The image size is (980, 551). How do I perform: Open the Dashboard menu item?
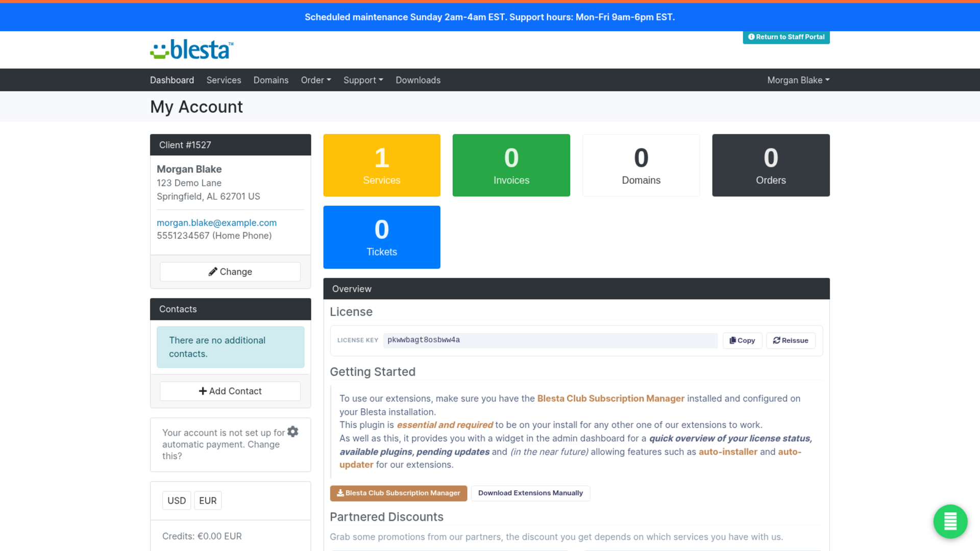[x=172, y=80]
